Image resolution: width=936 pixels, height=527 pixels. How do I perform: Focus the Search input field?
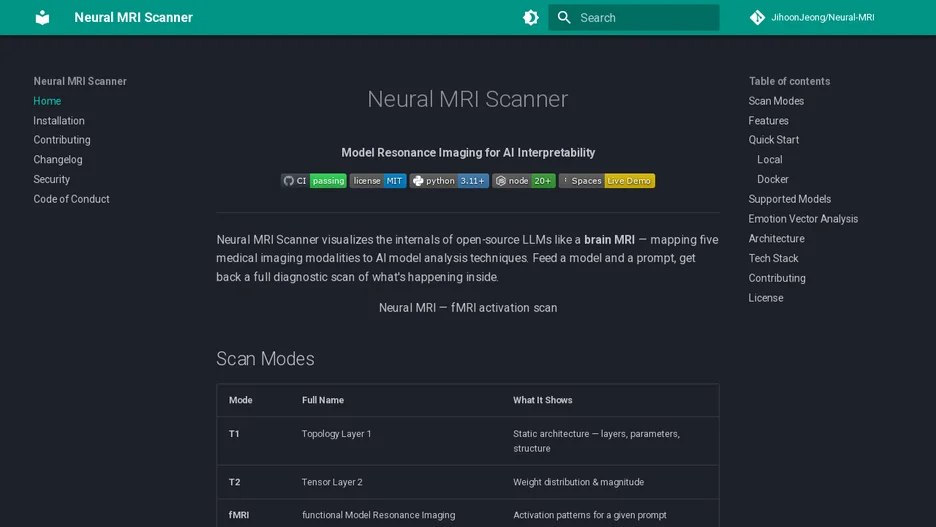pos(633,17)
